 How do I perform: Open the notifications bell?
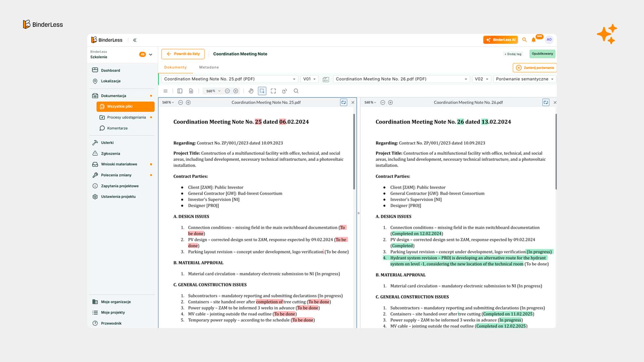click(x=533, y=40)
